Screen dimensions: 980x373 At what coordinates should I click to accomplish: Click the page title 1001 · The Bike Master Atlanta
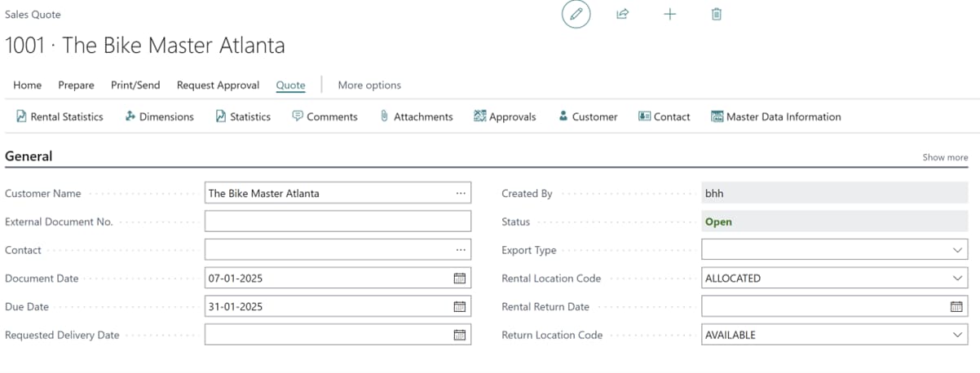[x=145, y=46]
